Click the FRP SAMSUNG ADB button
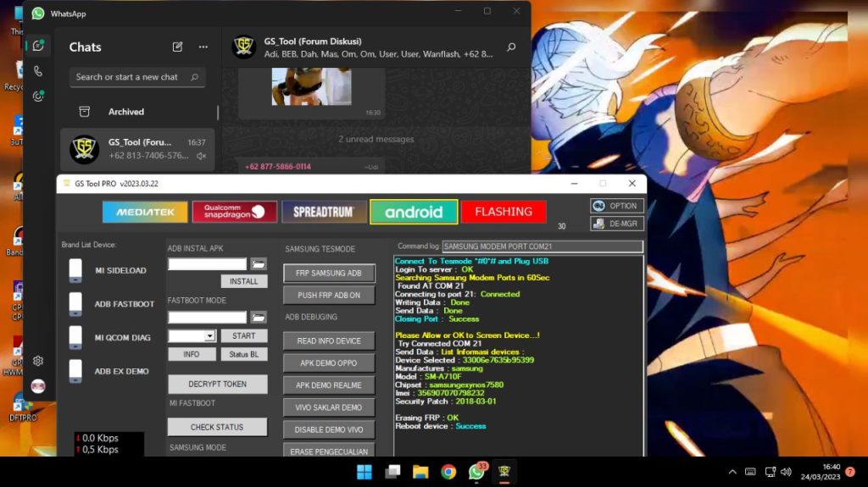This screenshot has height=487, width=868. coord(329,274)
